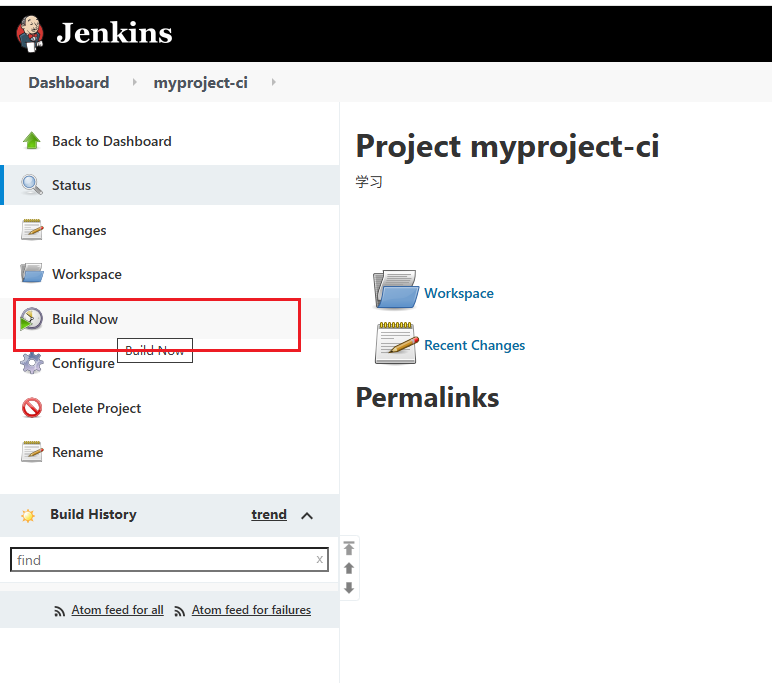The width and height of the screenshot is (772, 683).
Task: Start a build with Build Now
Action: click(x=85, y=319)
